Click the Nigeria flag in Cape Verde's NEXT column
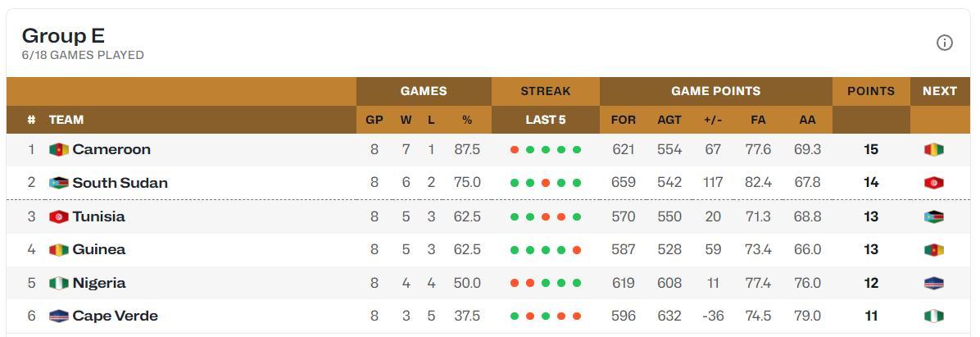 coord(934,317)
